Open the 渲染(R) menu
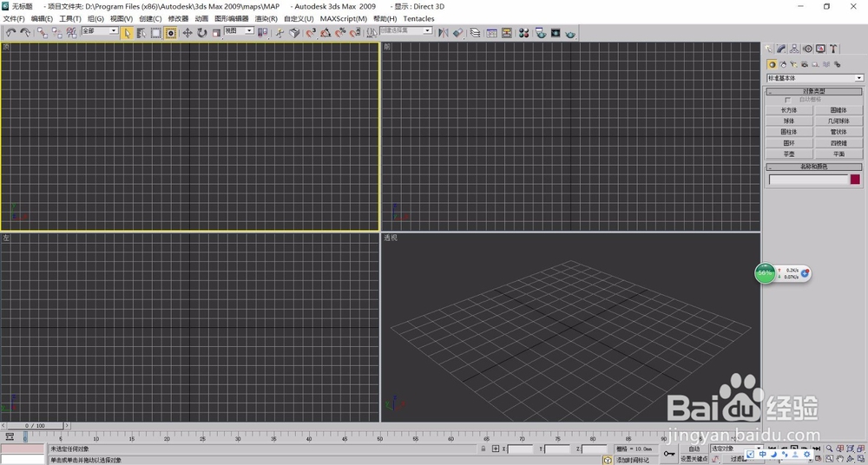 click(266, 19)
